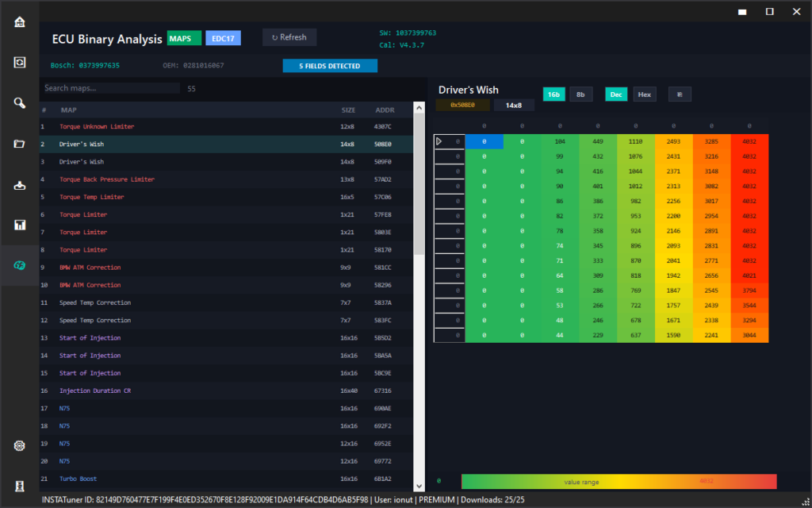
Task: Click the small grid icon next to Hex
Action: pyautogui.click(x=680, y=94)
